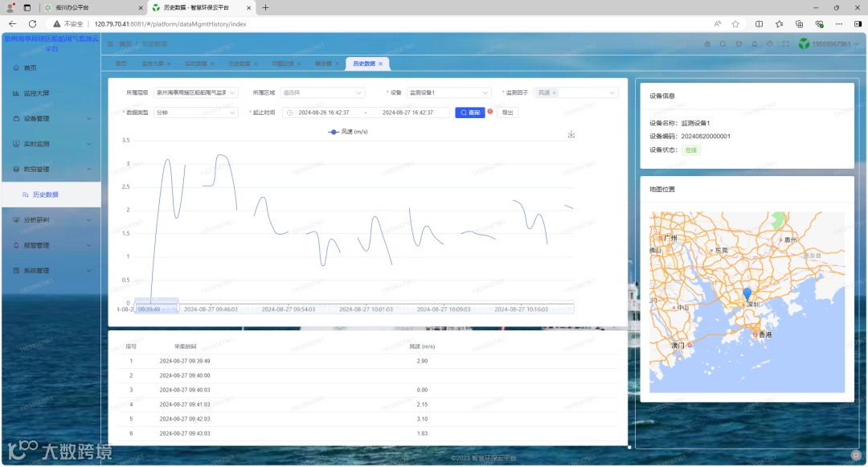Toggle fullscreen icon in header
Image resolution: width=868 pixels, height=467 pixels.
pos(785,43)
